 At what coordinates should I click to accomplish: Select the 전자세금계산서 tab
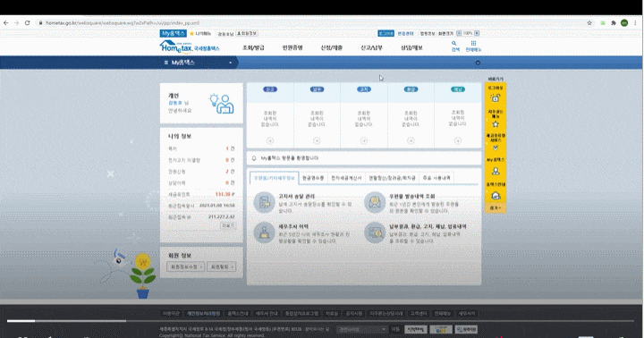pos(346,178)
